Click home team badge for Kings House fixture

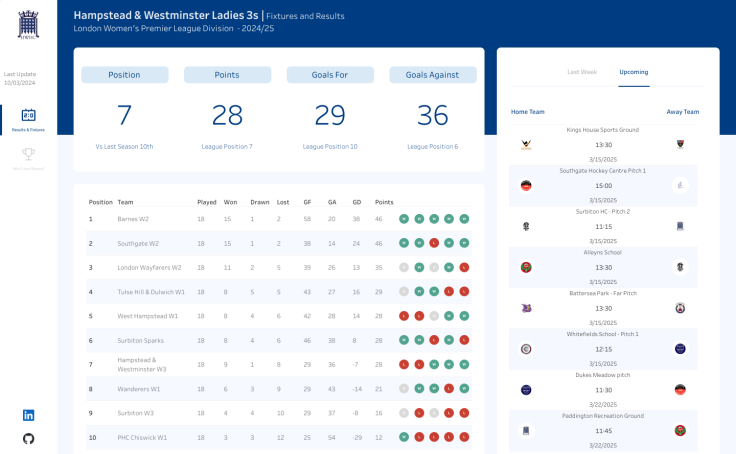point(525,145)
